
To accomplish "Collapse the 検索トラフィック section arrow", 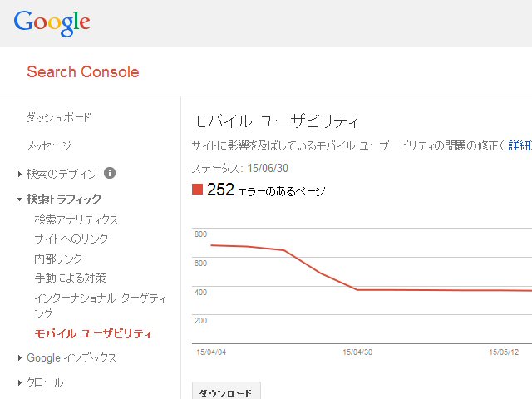I will pos(20,199).
